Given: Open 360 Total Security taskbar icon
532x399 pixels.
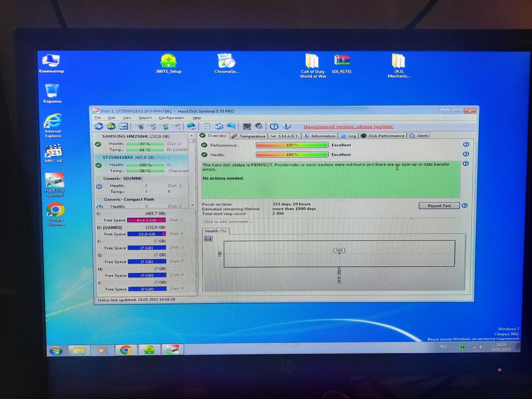Looking at the screenshot, I should [x=149, y=349].
